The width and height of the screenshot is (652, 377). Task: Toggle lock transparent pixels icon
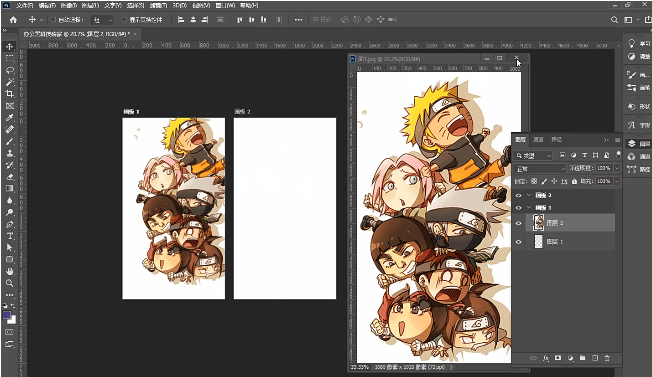click(x=534, y=181)
